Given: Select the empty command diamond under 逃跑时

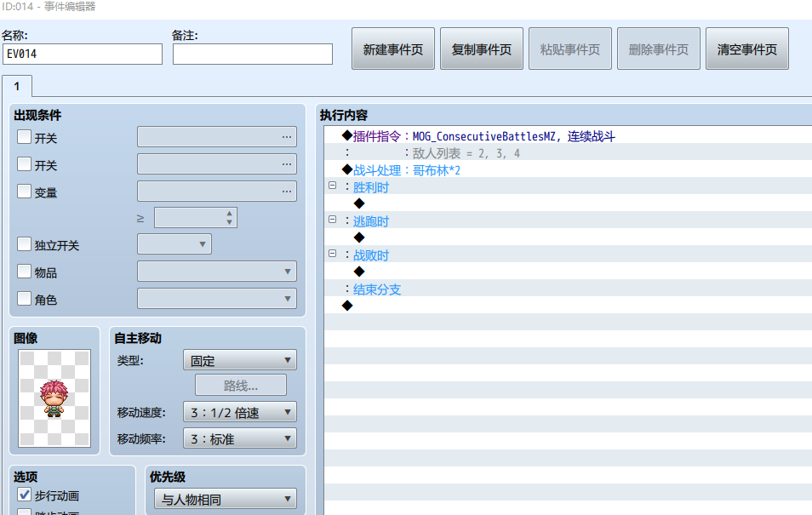Looking at the screenshot, I should (359, 237).
